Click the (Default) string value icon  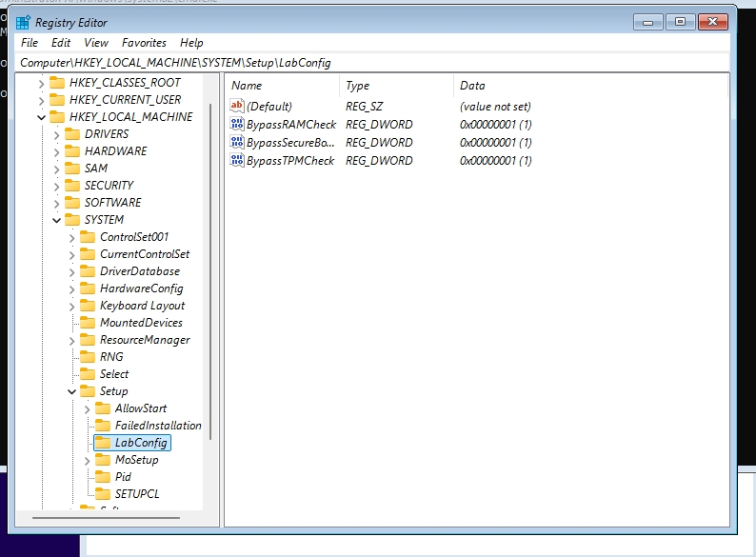click(x=237, y=106)
